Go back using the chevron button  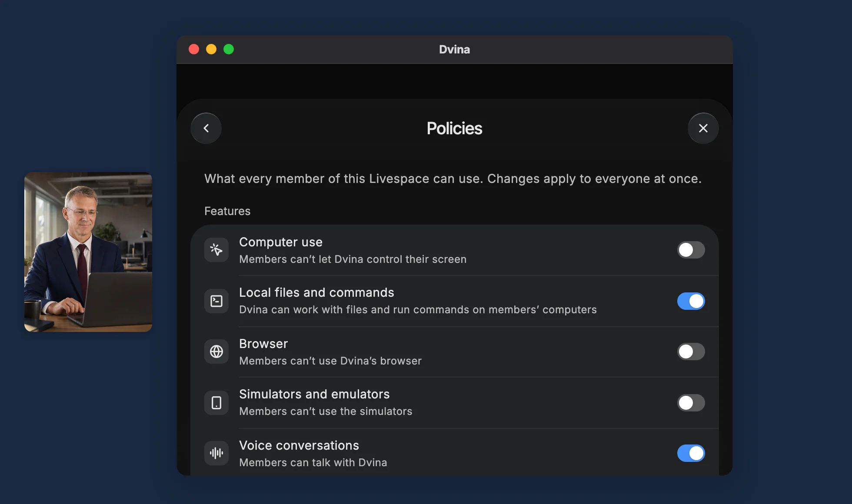[206, 128]
